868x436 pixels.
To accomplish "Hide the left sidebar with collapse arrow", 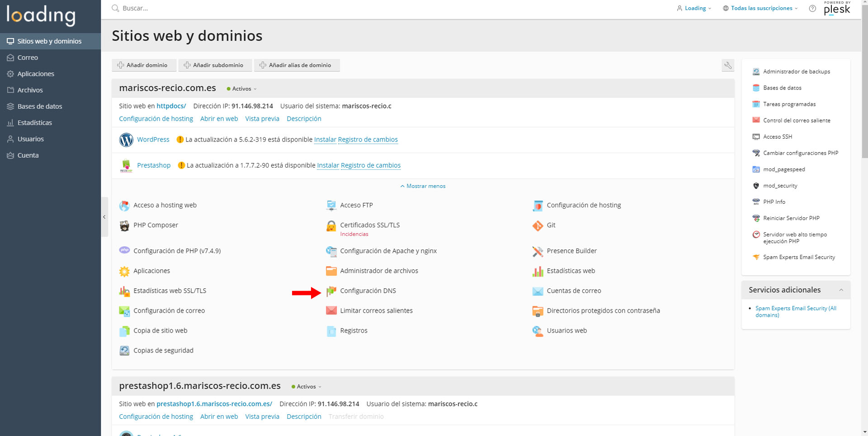I will pyautogui.click(x=104, y=217).
